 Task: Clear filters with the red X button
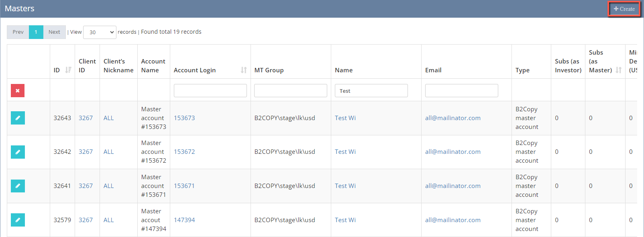[x=18, y=90]
